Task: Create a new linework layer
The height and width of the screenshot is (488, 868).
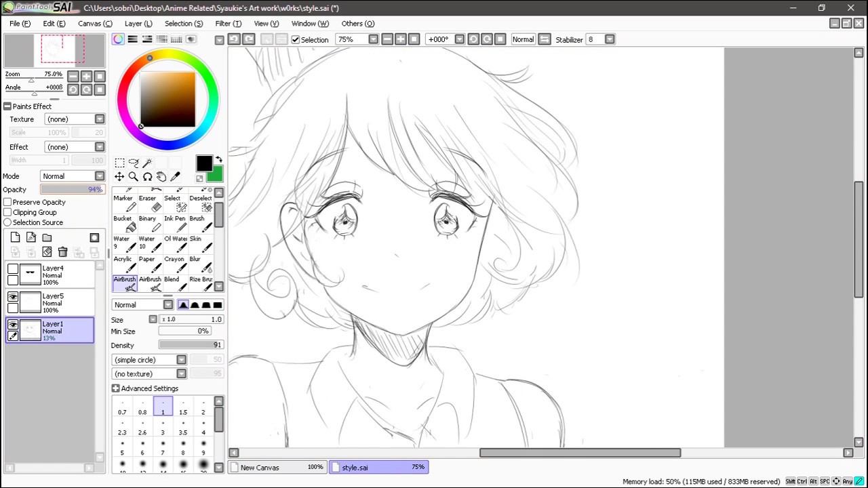Action: coord(31,237)
